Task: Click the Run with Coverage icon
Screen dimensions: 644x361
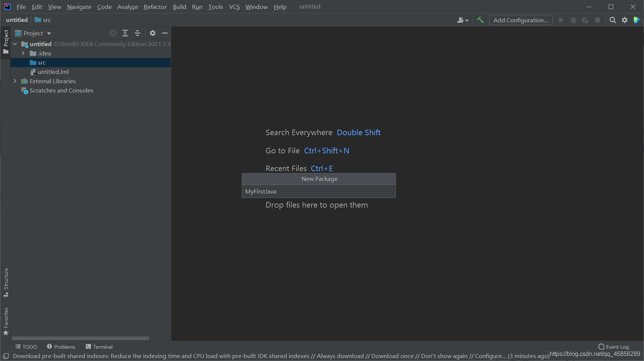Action: point(585,20)
